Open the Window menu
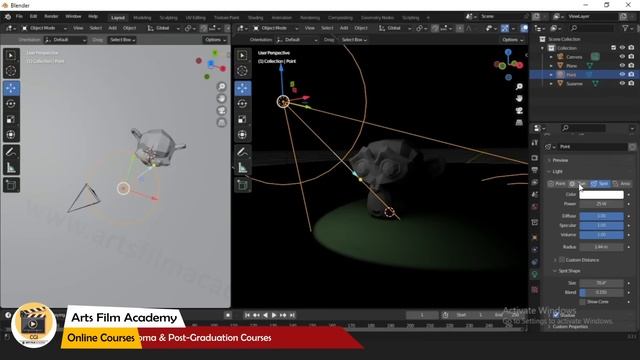 point(73,17)
